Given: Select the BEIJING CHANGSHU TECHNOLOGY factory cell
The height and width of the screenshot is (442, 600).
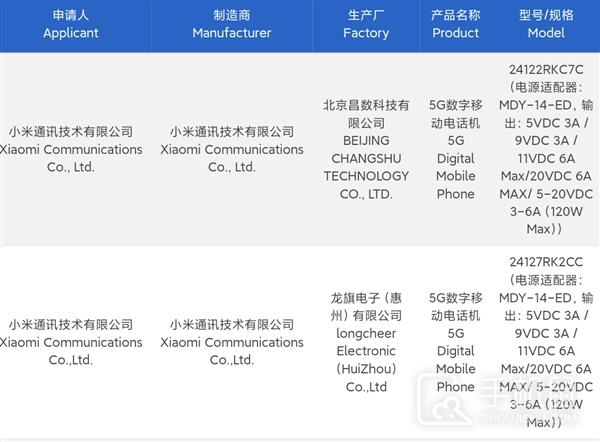Looking at the screenshot, I should point(366,149).
